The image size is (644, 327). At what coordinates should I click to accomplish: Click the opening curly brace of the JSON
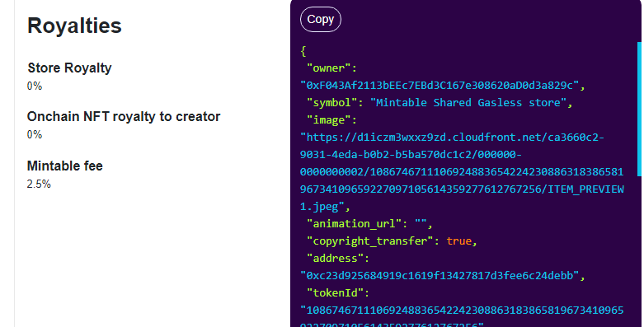[303, 51]
